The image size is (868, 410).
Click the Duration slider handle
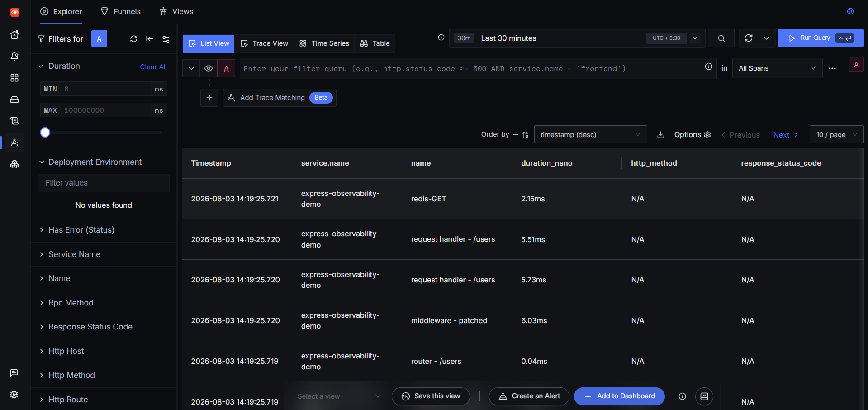click(45, 133)
